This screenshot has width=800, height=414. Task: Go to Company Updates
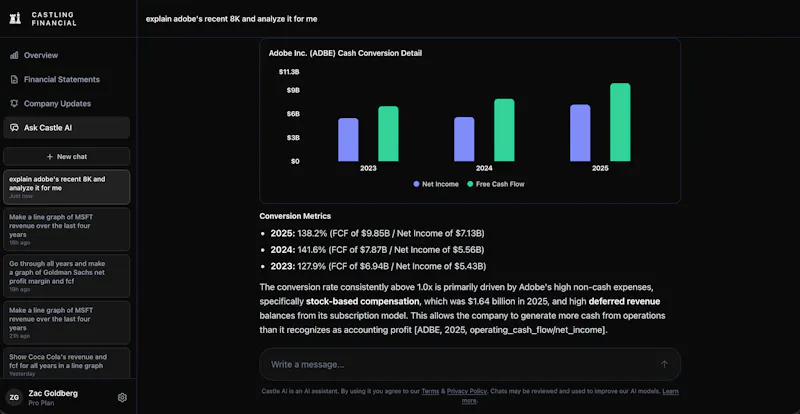67,103
